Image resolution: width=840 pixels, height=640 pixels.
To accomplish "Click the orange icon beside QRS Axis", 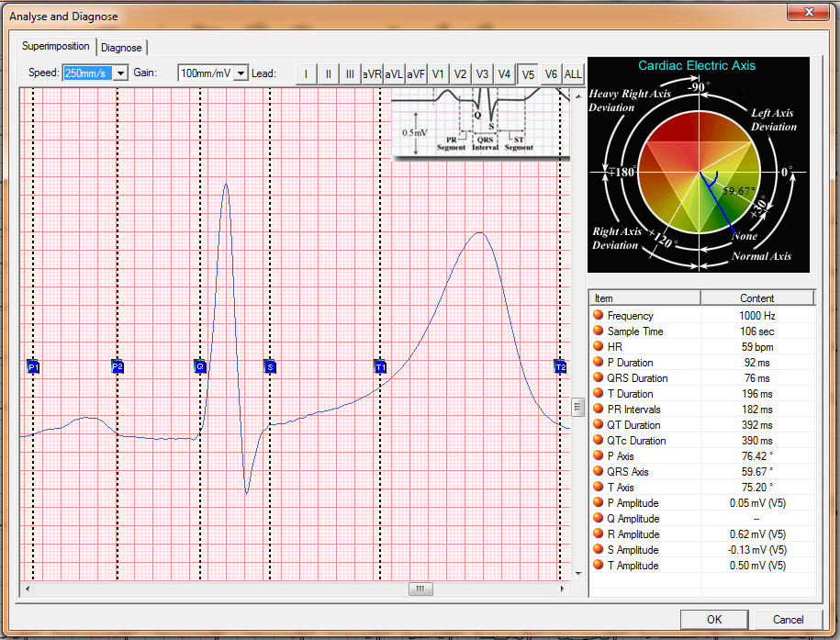I will 599,471.
